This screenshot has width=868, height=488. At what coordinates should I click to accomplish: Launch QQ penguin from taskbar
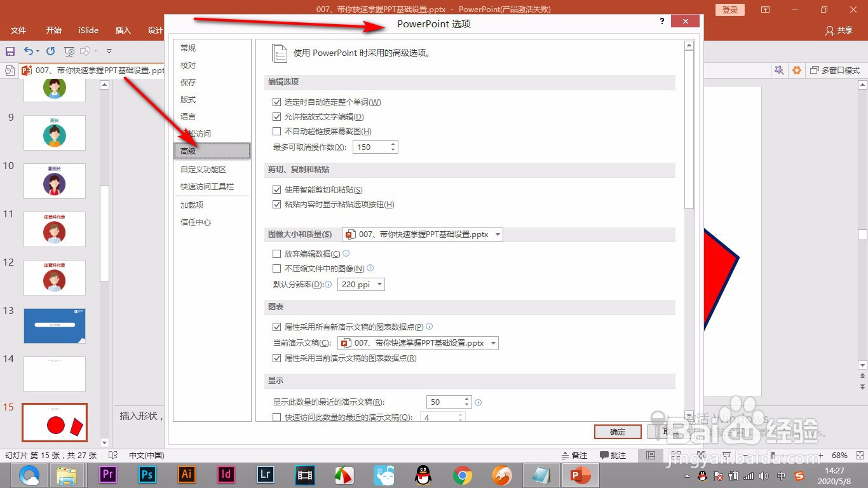click(423, 475)
